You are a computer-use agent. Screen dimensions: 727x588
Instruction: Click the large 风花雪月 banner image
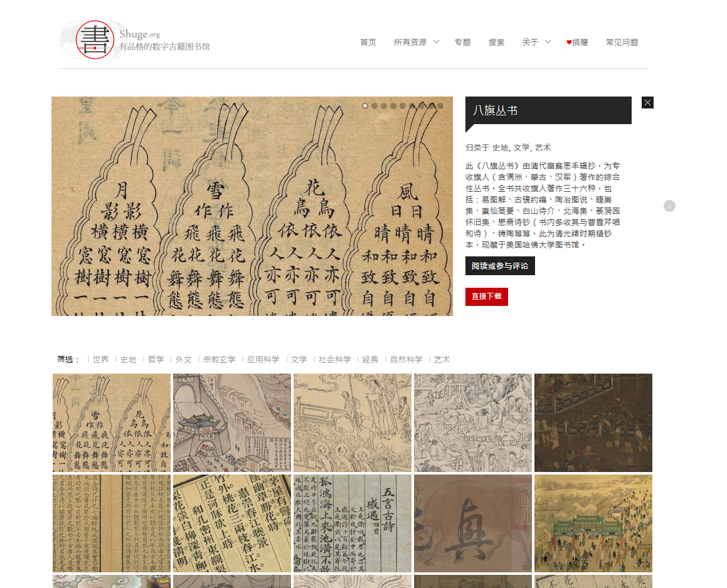click(x=252, y=206)
